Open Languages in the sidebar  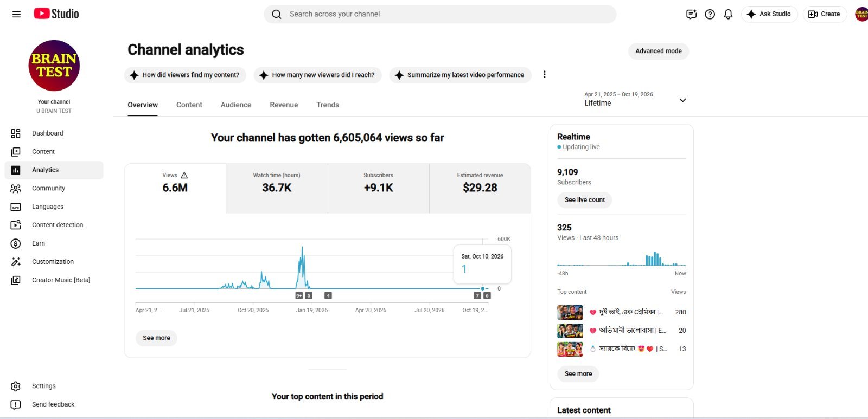point(54,207)
